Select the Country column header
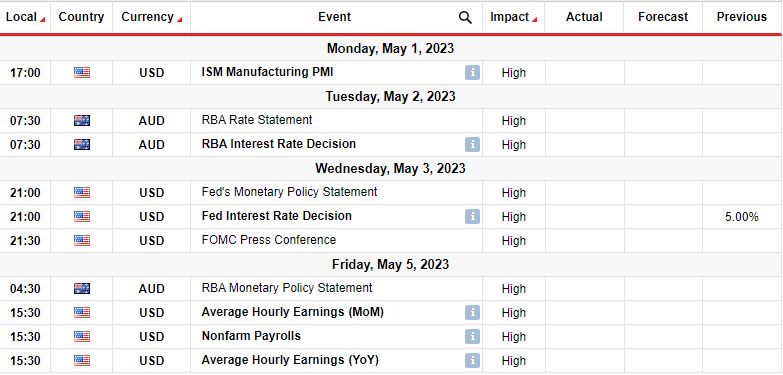The image size is (783, 375). [81, 17]
